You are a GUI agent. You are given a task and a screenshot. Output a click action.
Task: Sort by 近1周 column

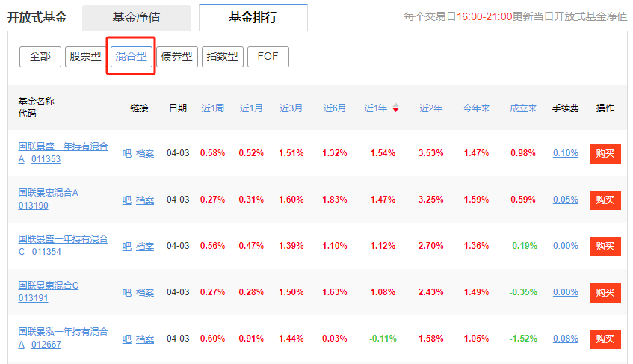[x=212, y=108]
